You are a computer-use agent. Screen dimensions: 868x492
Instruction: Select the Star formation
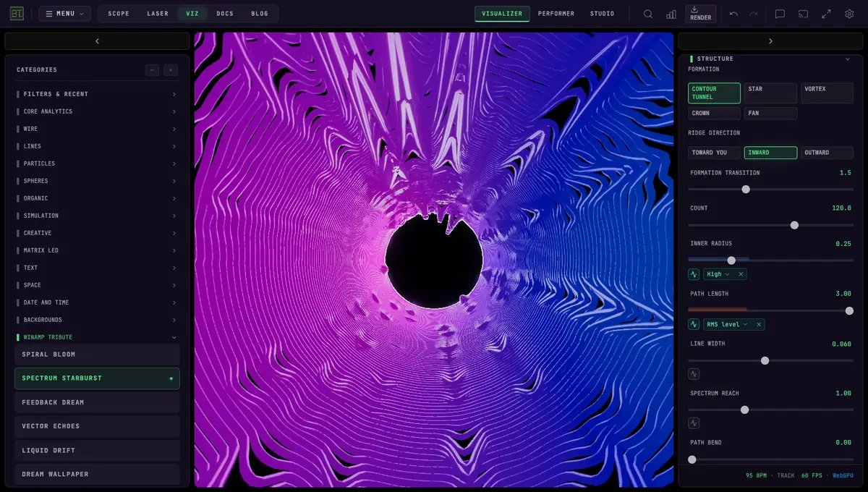770,93
